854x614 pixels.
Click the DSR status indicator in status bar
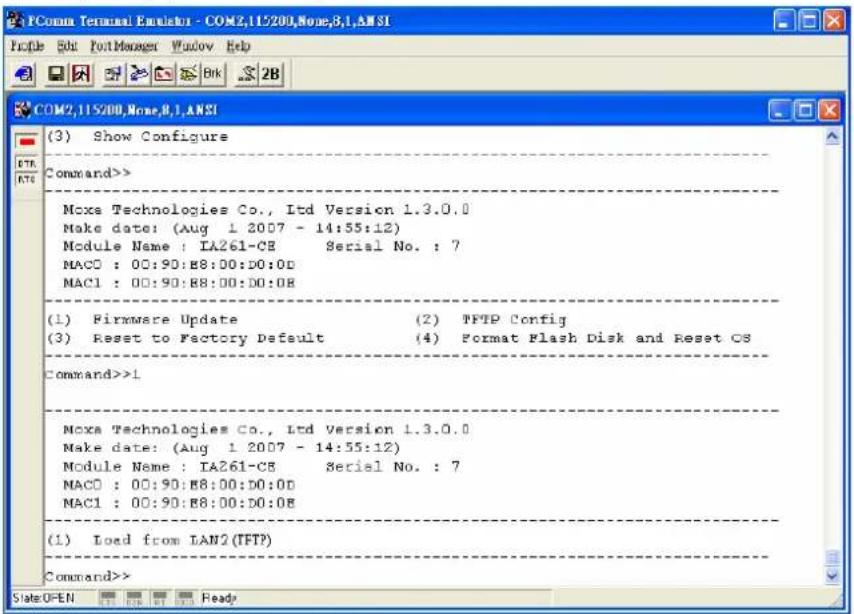134,598
